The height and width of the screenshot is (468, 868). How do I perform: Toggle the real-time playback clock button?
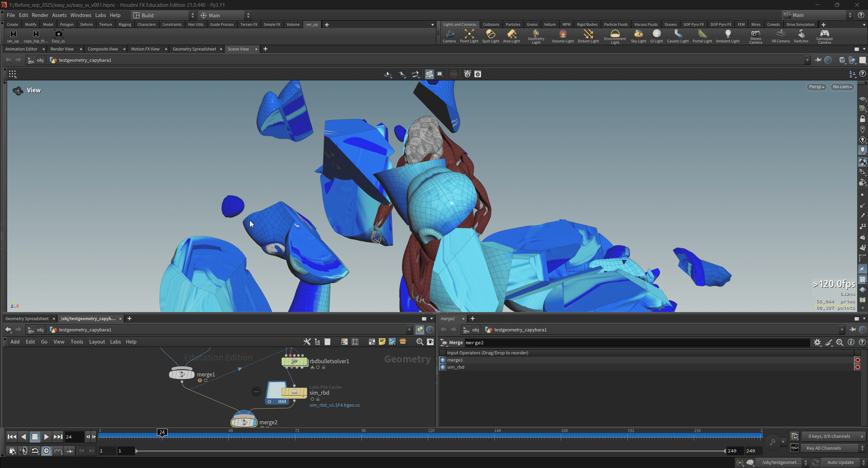click(46, 451)
